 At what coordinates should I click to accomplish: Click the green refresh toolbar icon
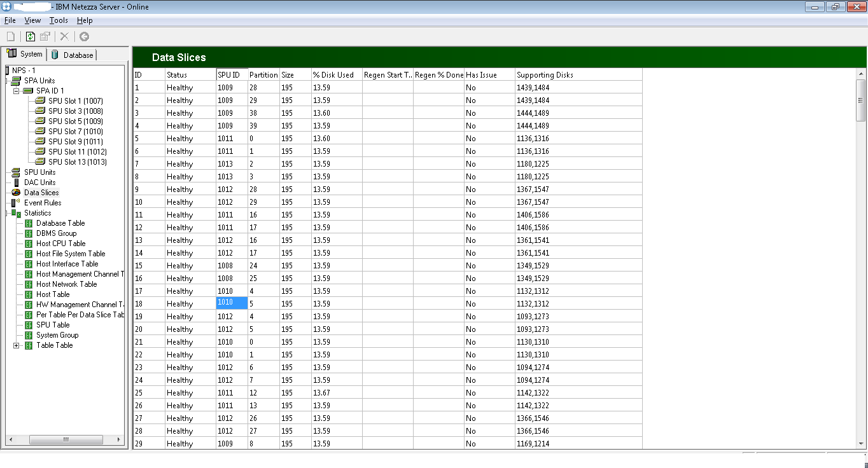(30, 37)
